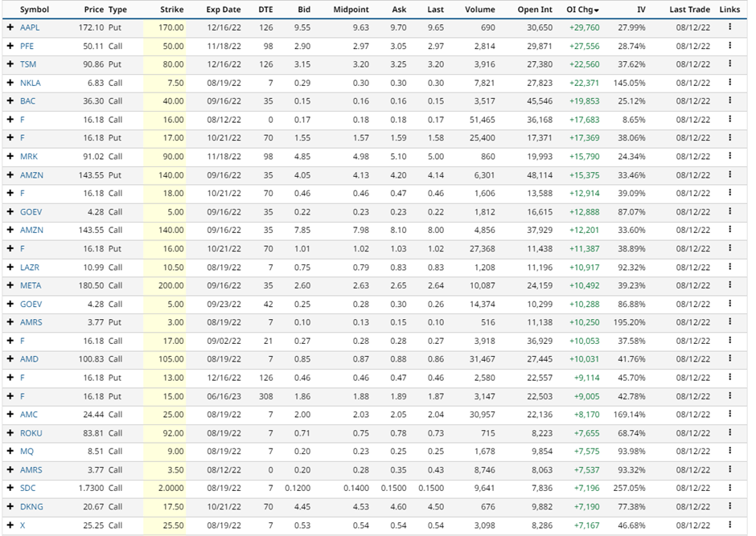Open the three-dot menu for META row

pos(730,285)
